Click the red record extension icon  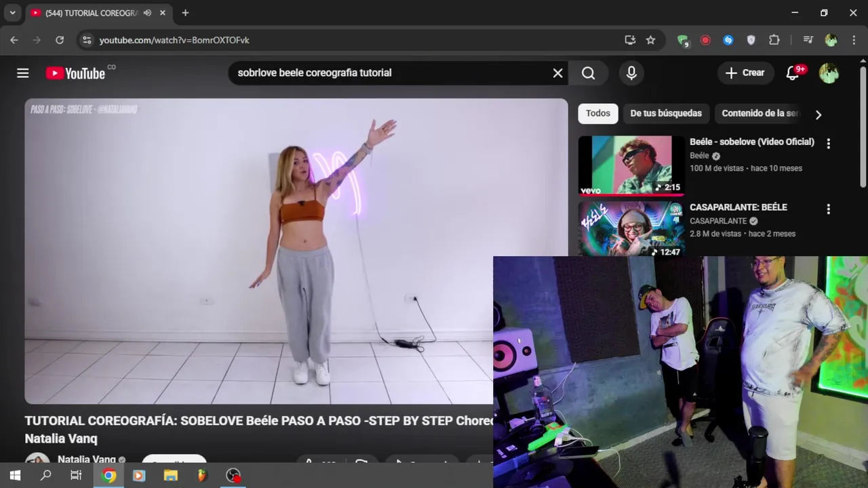(x=705, y=40)
